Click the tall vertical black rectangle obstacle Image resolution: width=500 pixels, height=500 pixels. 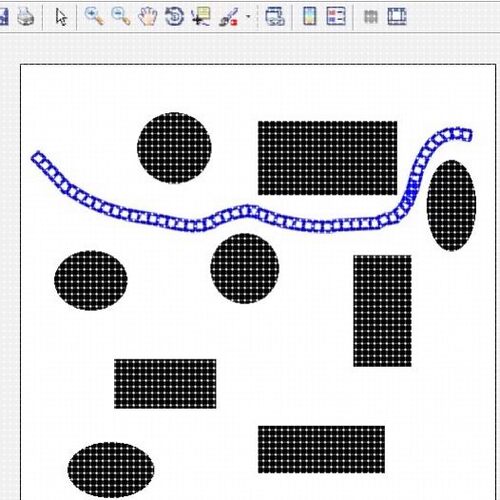382,311
